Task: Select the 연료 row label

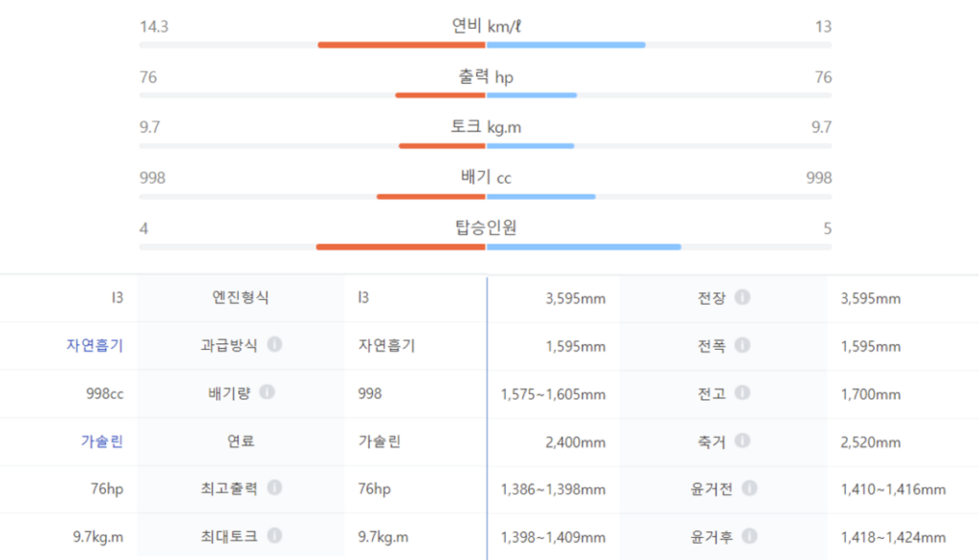Action: (x=240, y=442)
